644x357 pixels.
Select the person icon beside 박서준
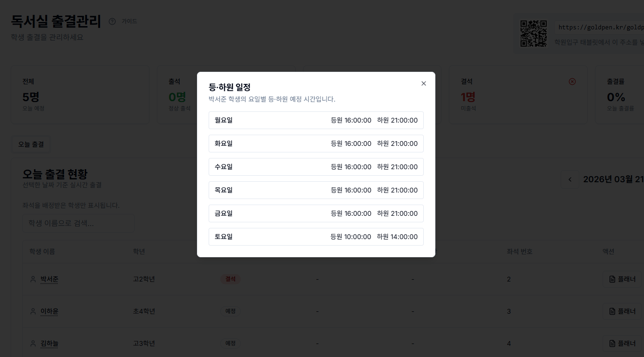[x=33, y=279]
